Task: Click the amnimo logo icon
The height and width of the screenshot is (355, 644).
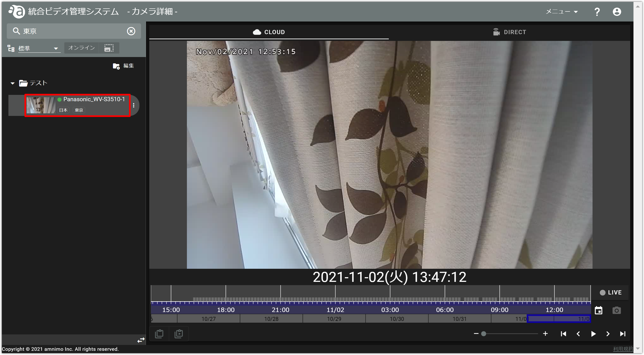Action: 17,11
